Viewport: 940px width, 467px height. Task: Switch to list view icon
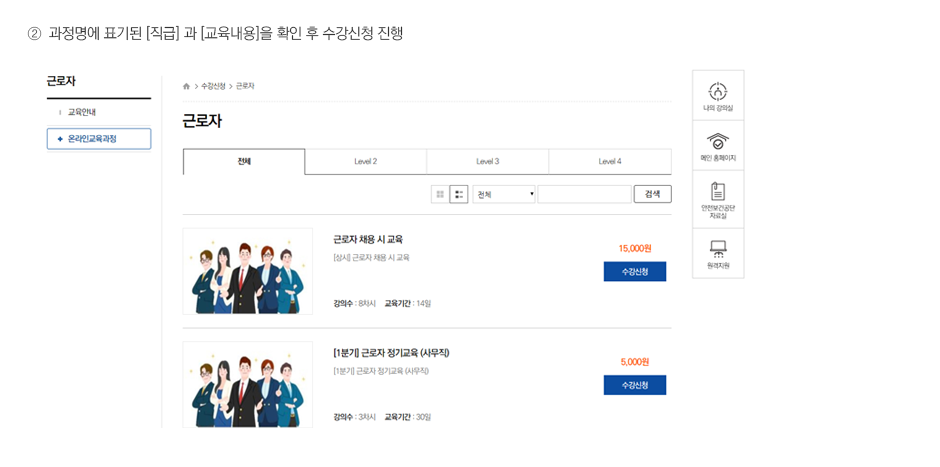click(459, 194)
